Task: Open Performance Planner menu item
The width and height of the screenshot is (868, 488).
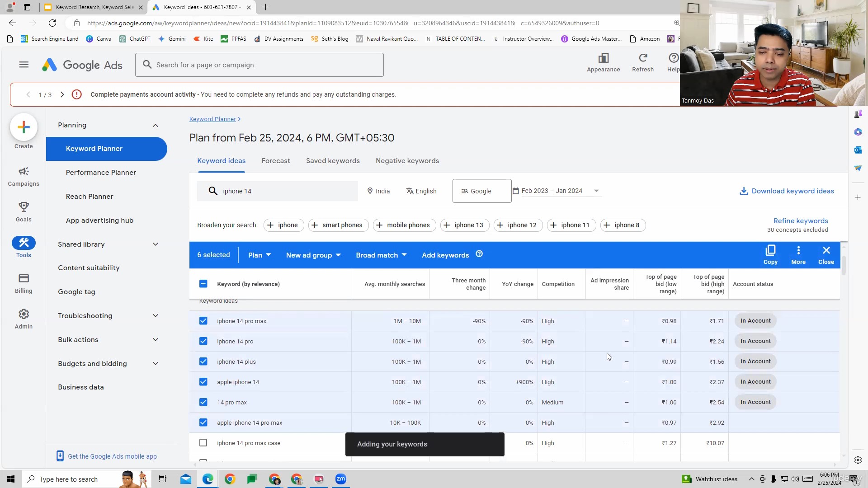Action: coord(101,173)
